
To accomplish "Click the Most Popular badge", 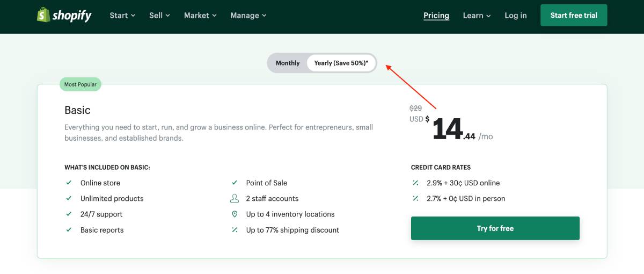I will pos(80,84).
